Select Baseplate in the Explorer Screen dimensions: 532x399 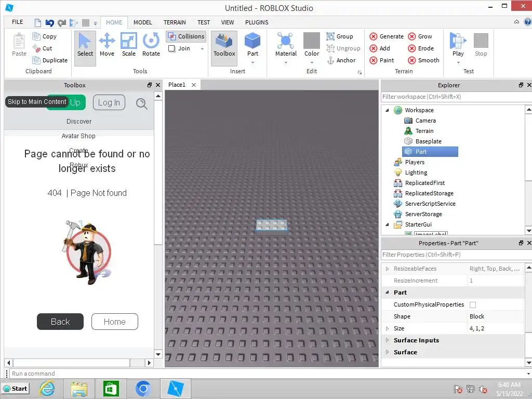(423, 141)
